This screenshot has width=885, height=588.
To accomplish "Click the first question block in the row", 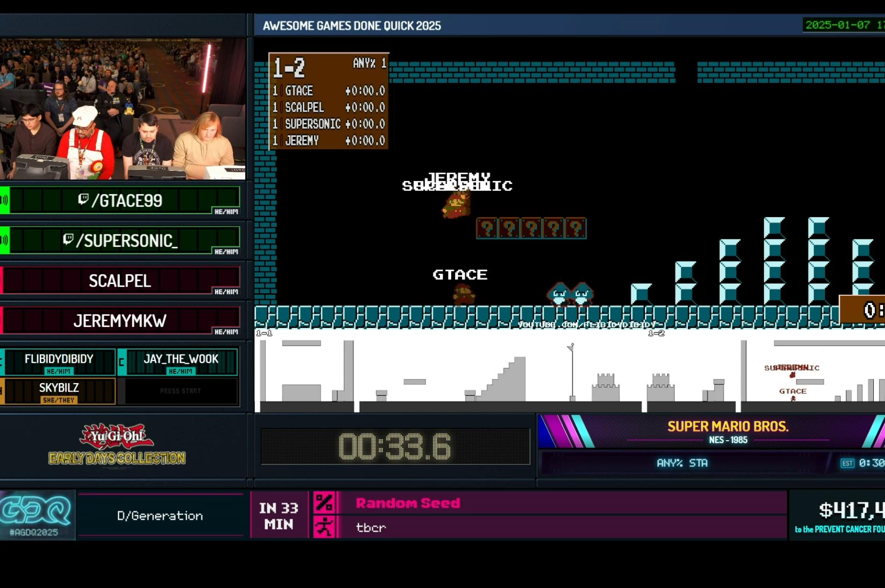I will coord(487,228).
